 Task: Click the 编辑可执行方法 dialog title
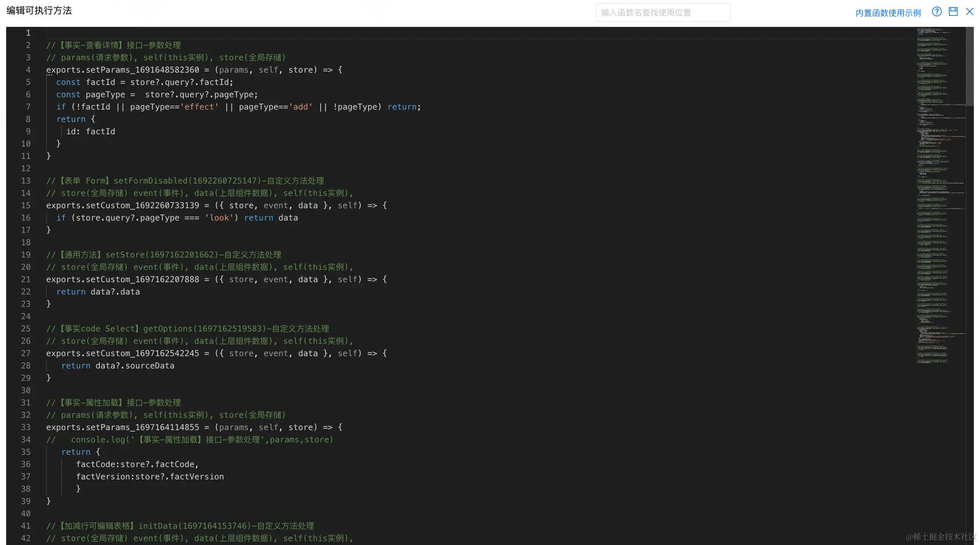tap(39, 11)
